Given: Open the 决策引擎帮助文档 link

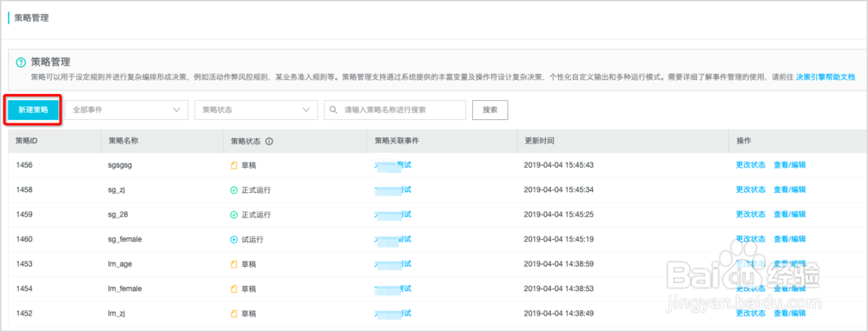Looking at the screenshot, I should click(x=825, y=77).
